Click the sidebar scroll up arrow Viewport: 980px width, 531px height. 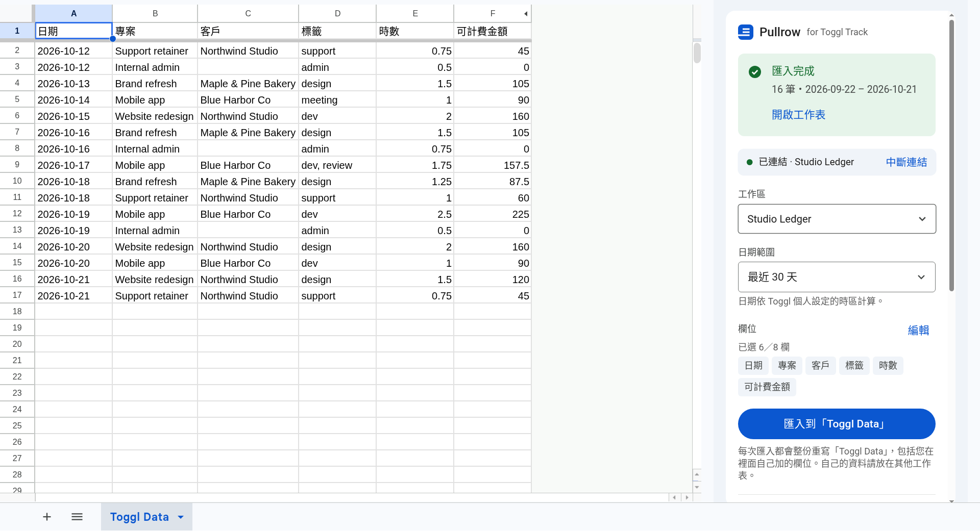(x=951, y=15)
